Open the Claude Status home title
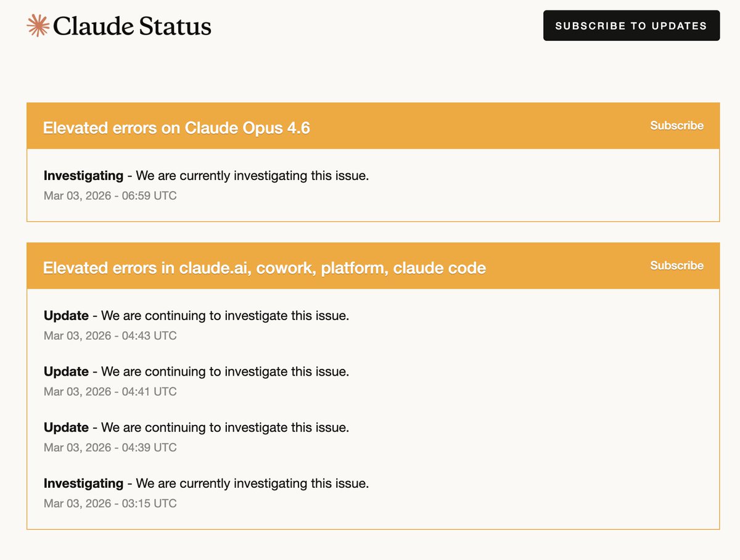This screenshot has height=560, width=740. [132, 26]
